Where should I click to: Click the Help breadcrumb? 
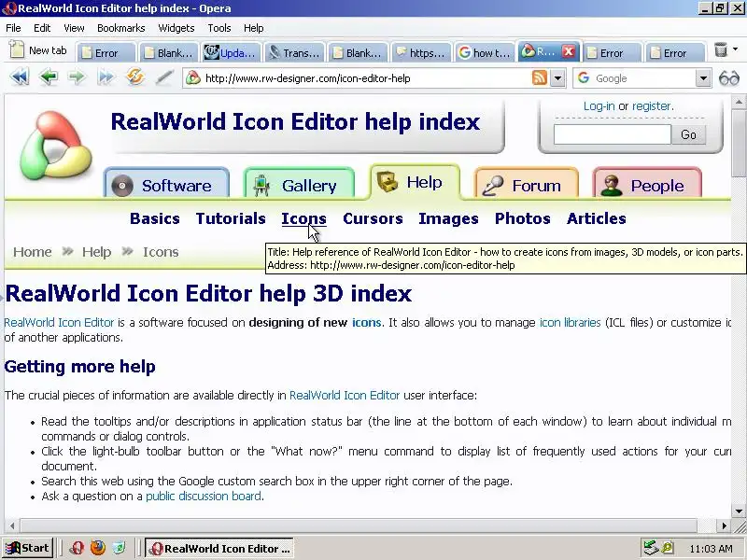coord(96,251)
